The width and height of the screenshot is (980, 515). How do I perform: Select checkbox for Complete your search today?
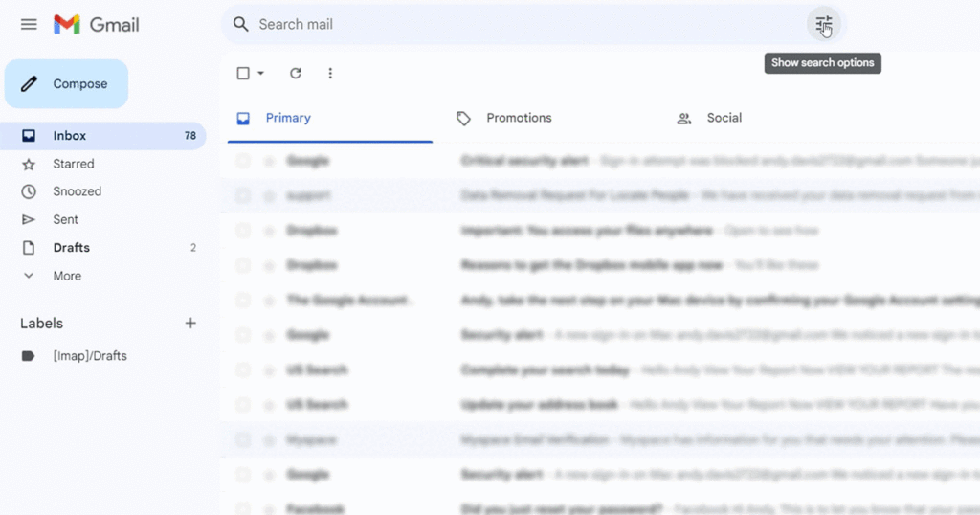coord(242,370)
